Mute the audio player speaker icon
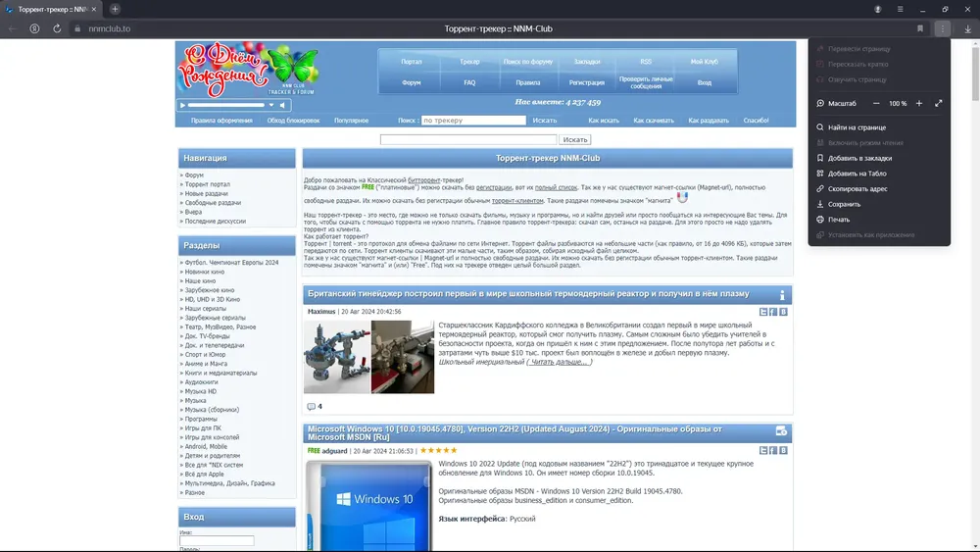The width and height of the screenshot is (980, 552). pyautogui.click(x=282, y=105)
